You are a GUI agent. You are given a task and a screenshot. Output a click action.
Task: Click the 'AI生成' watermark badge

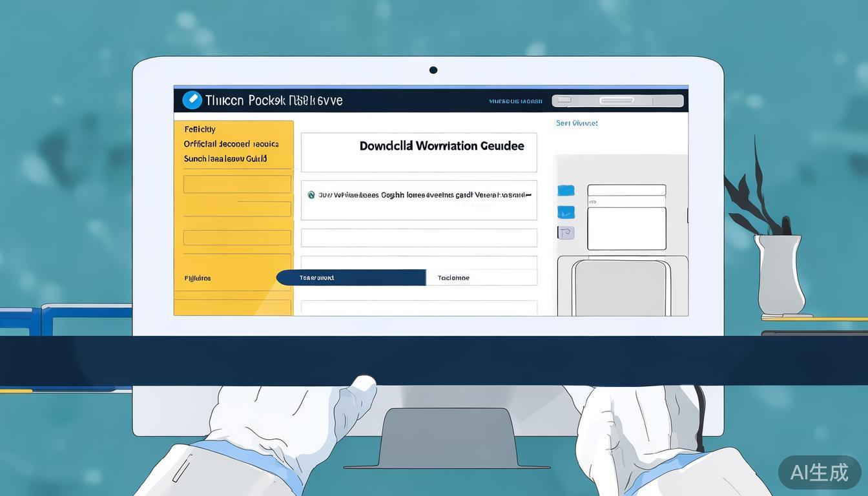(x=819, y=472)
